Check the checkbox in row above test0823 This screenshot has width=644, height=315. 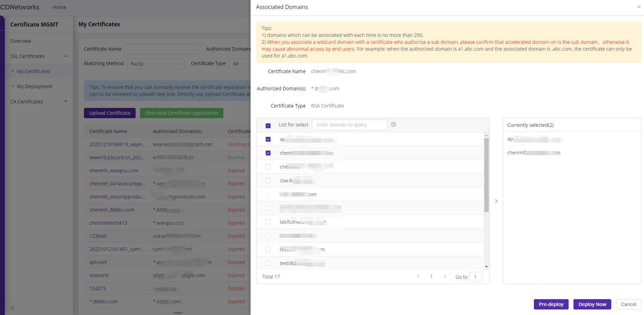[x=268, y=250]
